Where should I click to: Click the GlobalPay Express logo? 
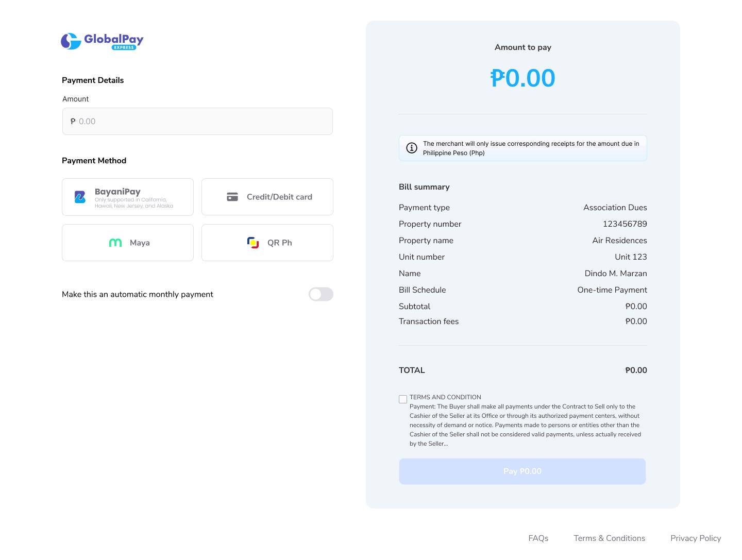[x=102, y=41]
